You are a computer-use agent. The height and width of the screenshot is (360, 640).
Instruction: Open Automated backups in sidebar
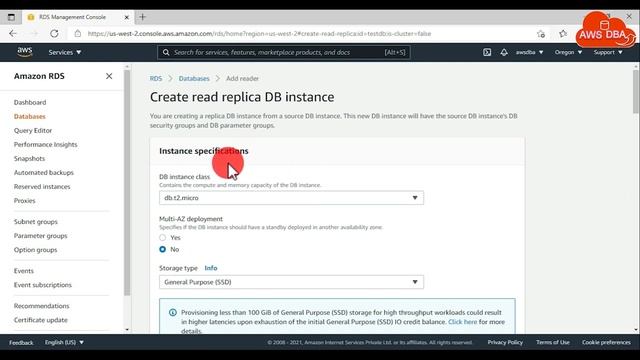point(44,173)
